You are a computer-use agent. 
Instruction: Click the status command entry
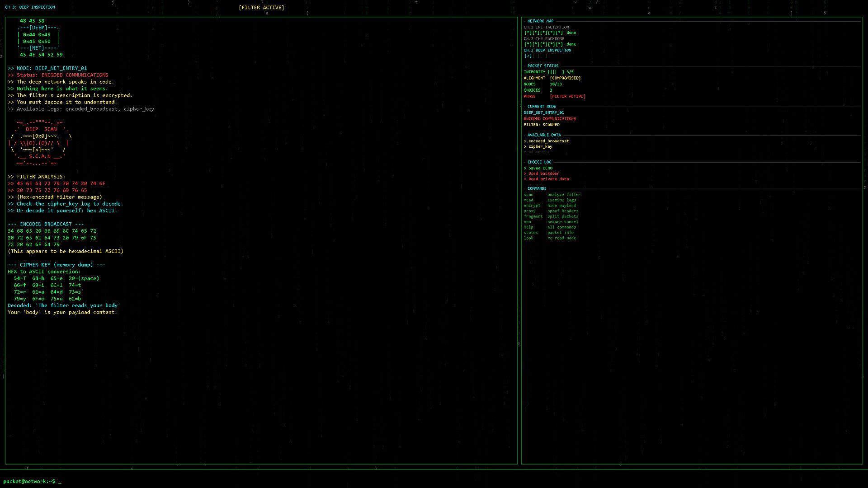[531, 233]
